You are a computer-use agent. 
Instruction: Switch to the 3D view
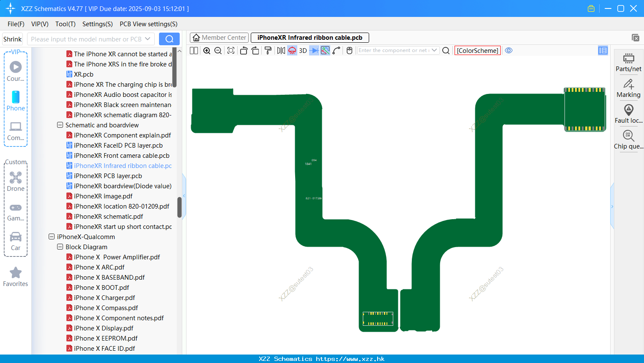303,50
